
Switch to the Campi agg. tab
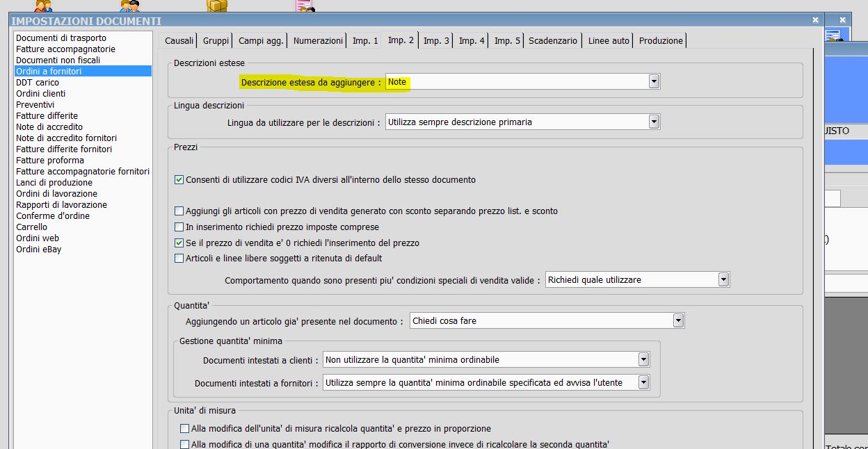click(x=261, y=41)
